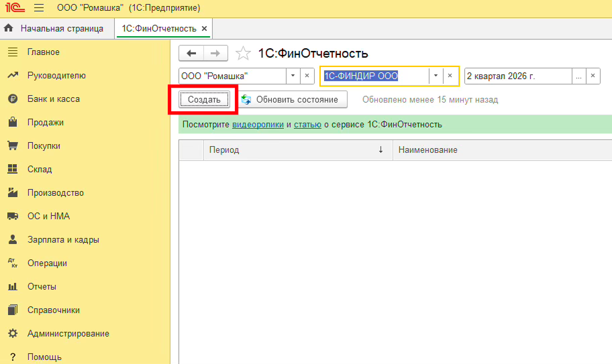Click the ООО "Ромашка" organization input field

[233, 76]
